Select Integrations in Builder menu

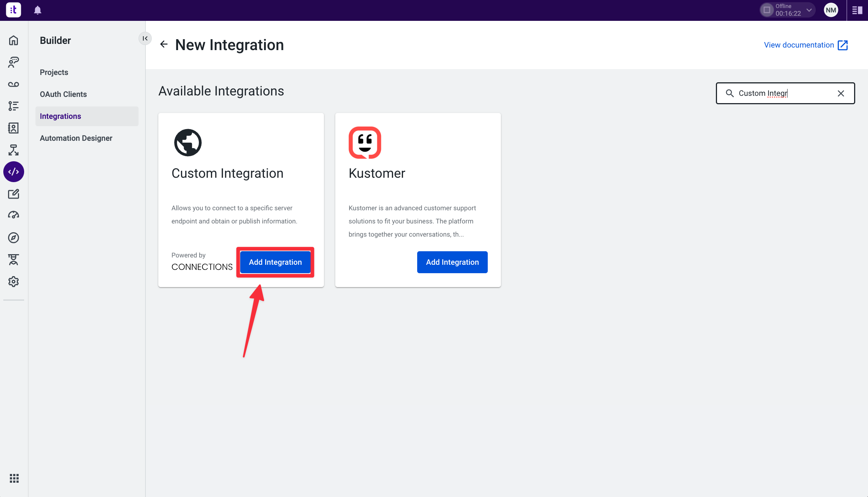pos(87,116)
